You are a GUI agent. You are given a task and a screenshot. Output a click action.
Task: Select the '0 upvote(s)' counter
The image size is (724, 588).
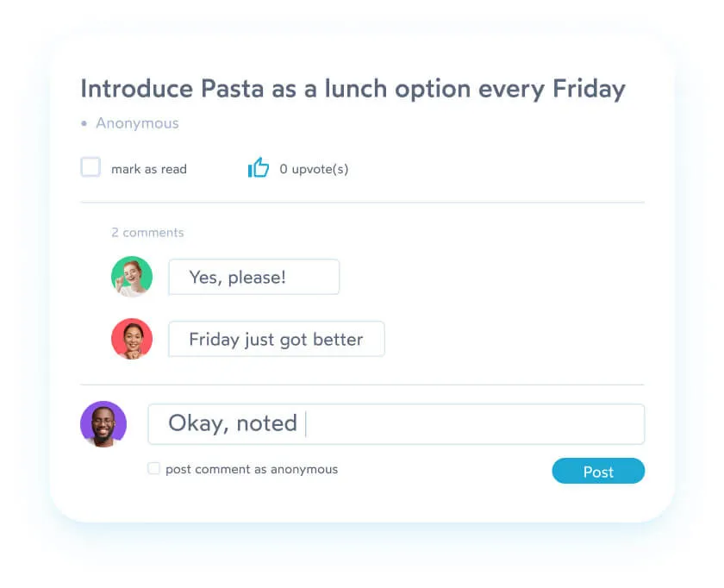pyautogui.click(x=314, y=169)
